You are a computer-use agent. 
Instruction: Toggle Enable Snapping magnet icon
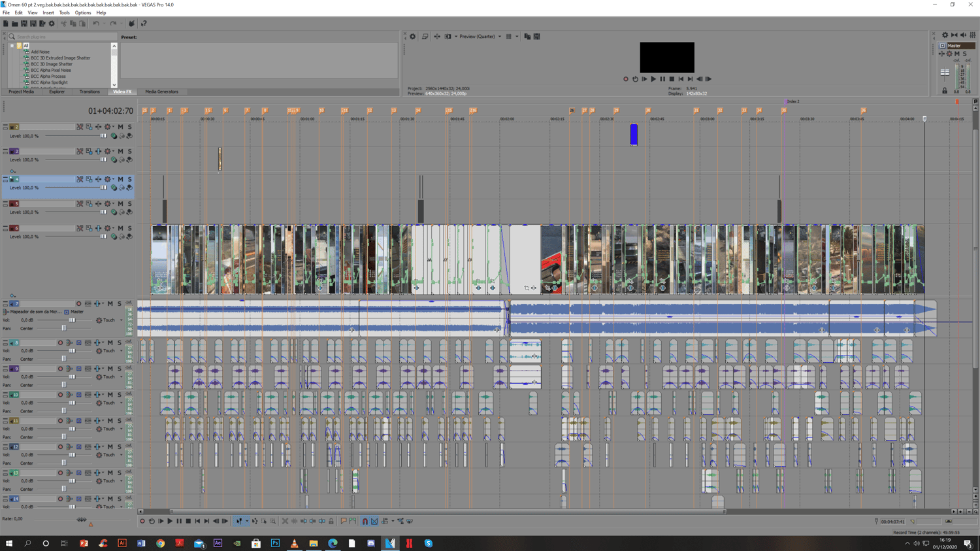pos(365,521)
